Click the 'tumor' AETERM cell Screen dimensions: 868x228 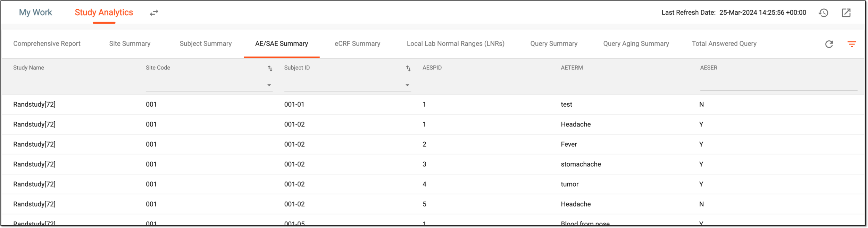pyautogui.click(x=570, y=184)
